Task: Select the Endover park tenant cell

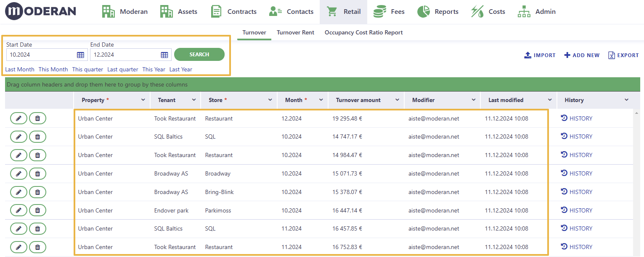Action: pyautogui.click(x=171, y=210)
